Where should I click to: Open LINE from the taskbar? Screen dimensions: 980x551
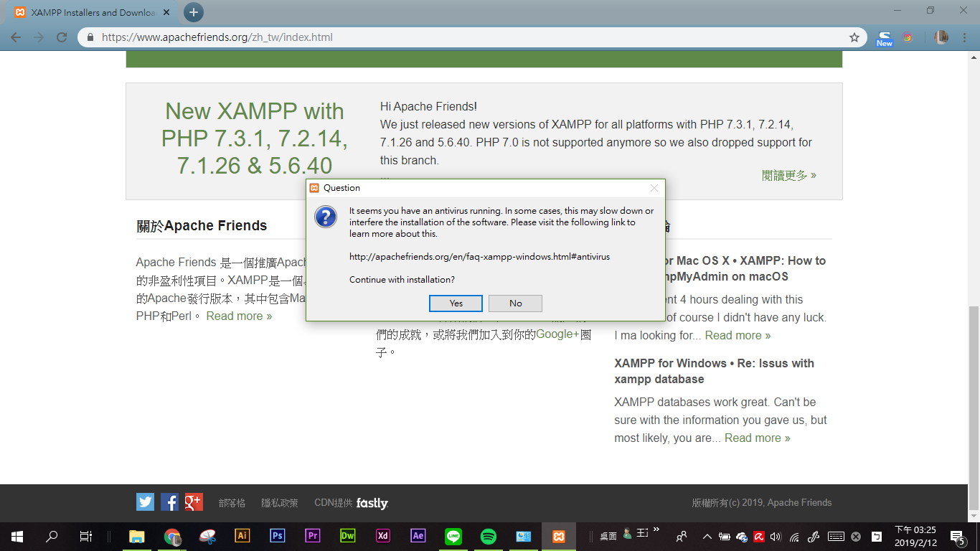pyautogui.click(x=453, y=536)
